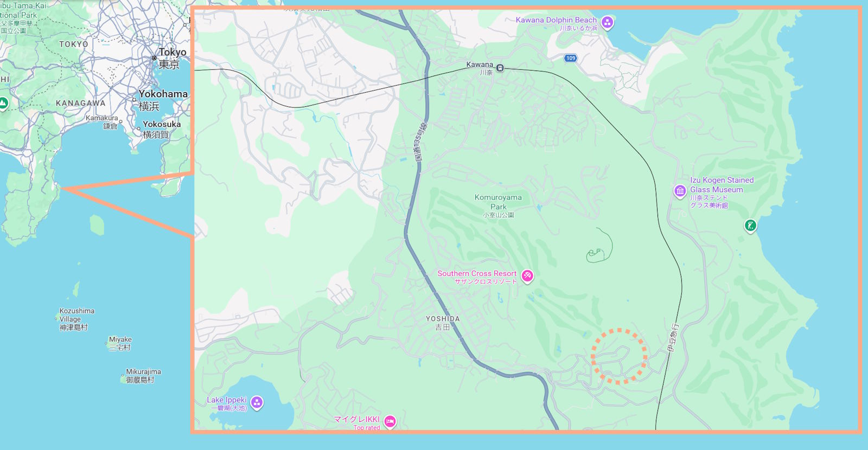This screenshot has height=450, width=868.
Task: Click the Kawana train station icon
Action: (x=500, y=68)
